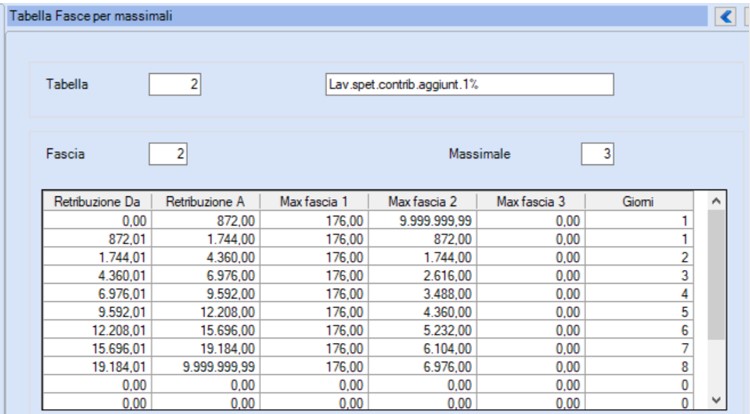Image resolution: width=750 pixels, height=414 pixels.
Task: Select the Retribuzione Da cell 4.360,01
Action: 97,275
